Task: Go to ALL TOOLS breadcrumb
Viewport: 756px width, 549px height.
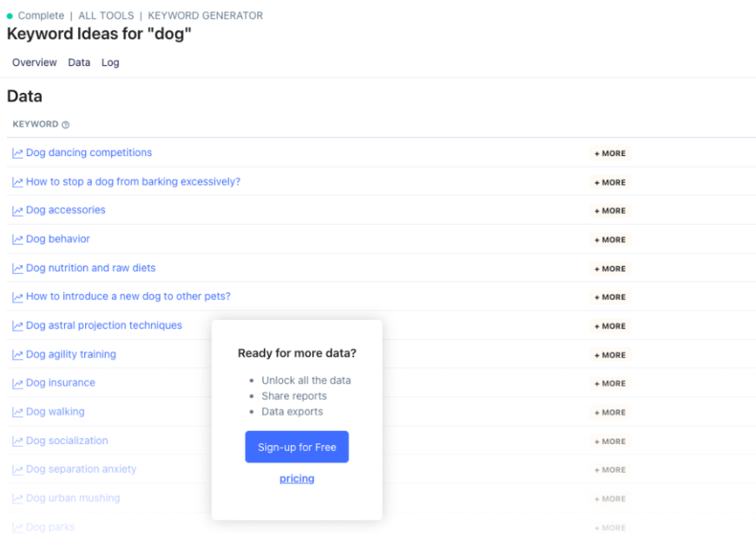Action: pyautogui.click(x=108, y=16)
